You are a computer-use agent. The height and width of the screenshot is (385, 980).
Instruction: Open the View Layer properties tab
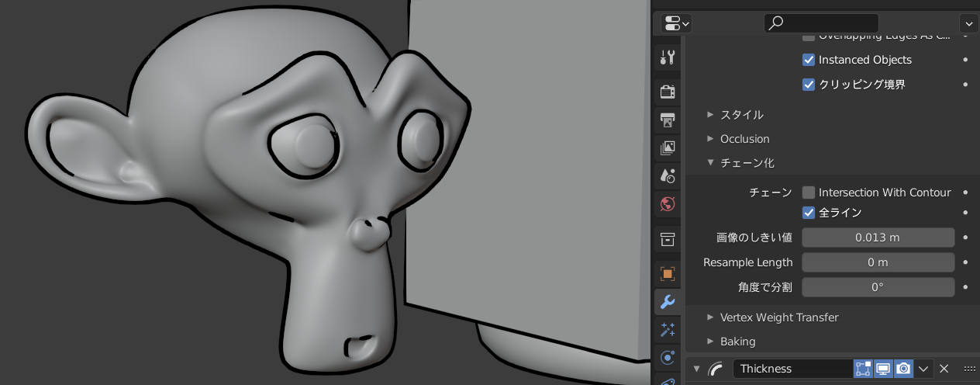click(668, 147)
